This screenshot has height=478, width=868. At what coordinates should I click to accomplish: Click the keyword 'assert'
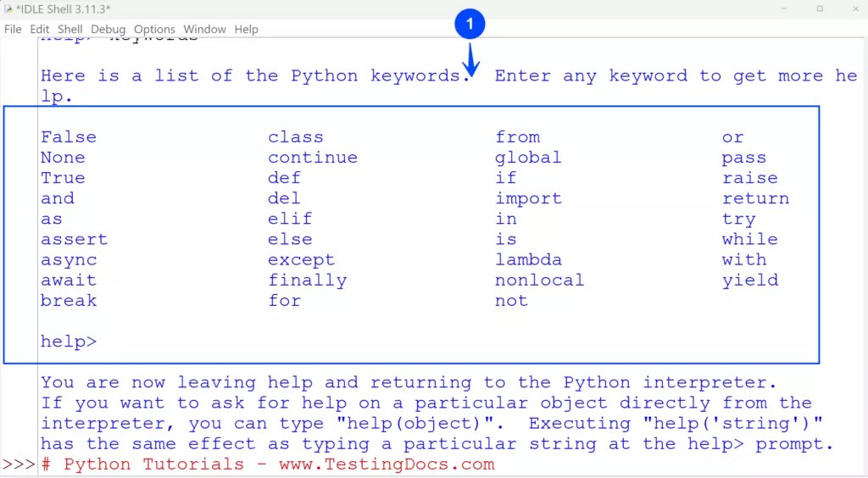(75, 240)
